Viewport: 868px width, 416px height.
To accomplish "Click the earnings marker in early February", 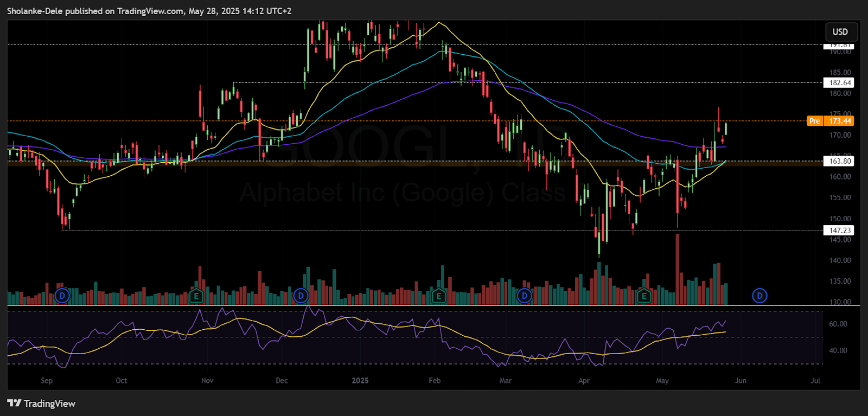I will point(438,296).
